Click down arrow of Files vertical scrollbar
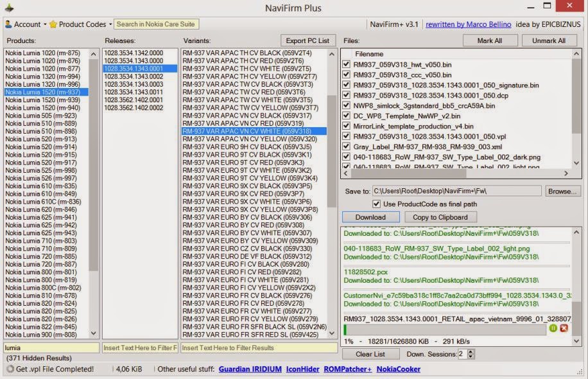588x379 pixels. pos(576,163)
